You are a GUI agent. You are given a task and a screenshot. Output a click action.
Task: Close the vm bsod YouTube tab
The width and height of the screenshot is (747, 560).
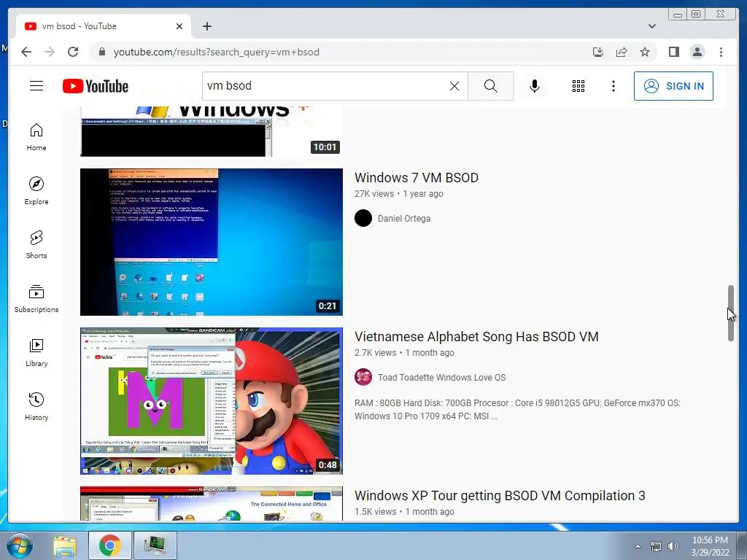pos(179,26)
